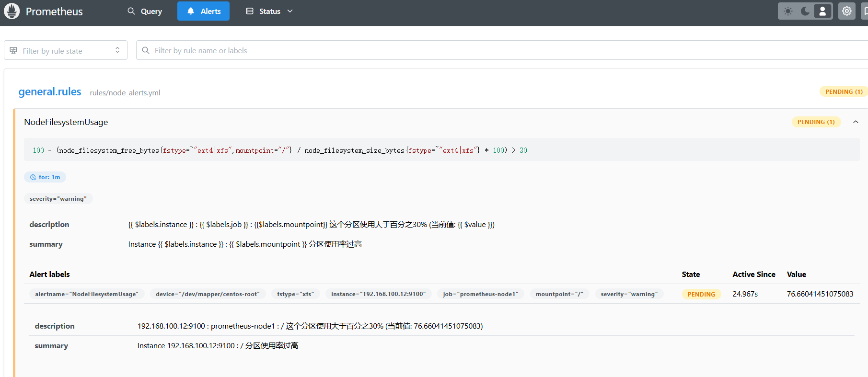The width and height of the screenshot is (868, 377).
Task: Open settings with the gear icon
Action: pos(847,11)
